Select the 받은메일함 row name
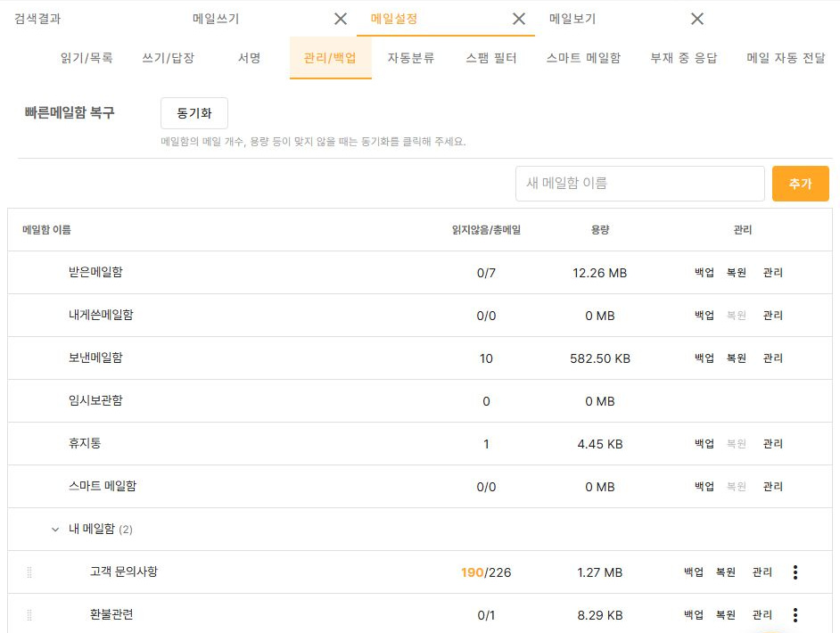Image resolution: width=840 pixels, height=633 pixels. pyautogui.click(x=95, y=272)
